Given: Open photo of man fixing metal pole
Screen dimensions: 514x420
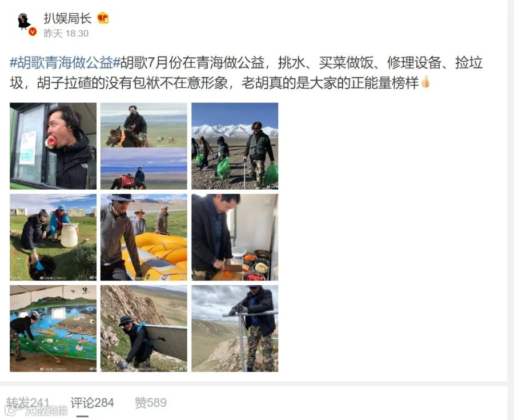Looking at the screenshot, I should [x=235, y=328].
